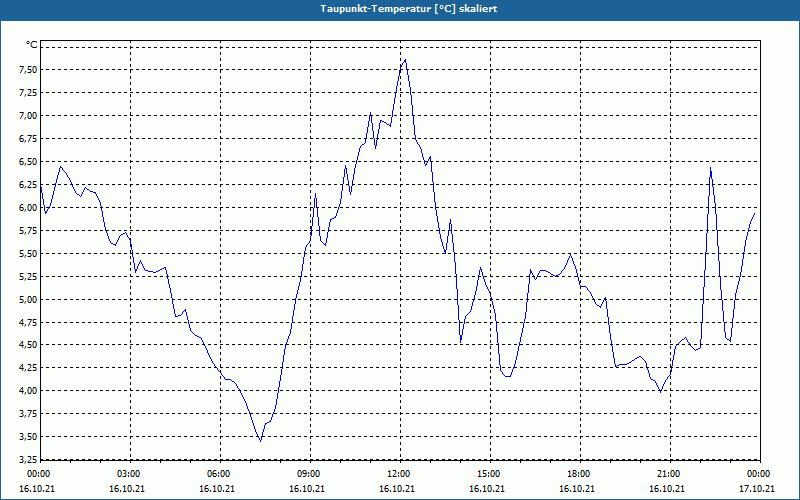Click the 3,75 y-axis label
This screenshot has height=500, width=800.
28,414
